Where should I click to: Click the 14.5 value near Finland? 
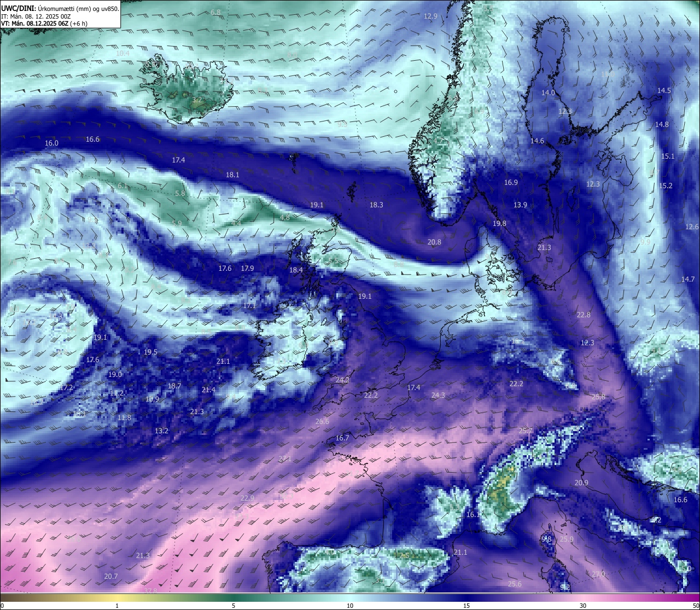pos(664,90)
